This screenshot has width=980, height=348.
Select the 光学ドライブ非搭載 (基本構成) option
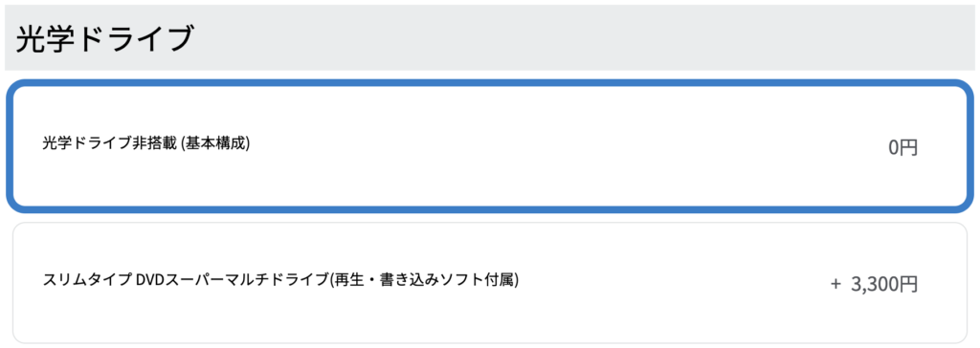click(490, 146)
